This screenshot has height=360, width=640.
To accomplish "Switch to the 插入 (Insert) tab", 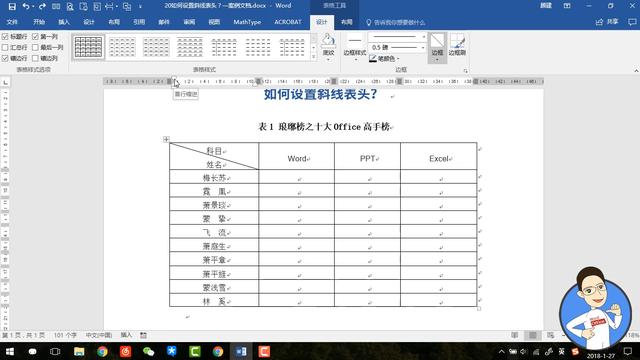I will pyautogui.click(x=64, y=22).
